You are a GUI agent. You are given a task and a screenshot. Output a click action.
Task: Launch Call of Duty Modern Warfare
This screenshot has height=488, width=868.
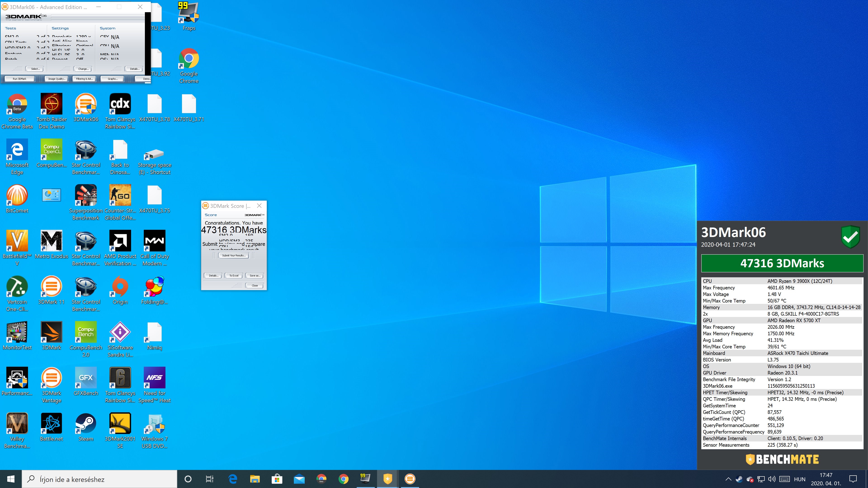tap(155, 248)
